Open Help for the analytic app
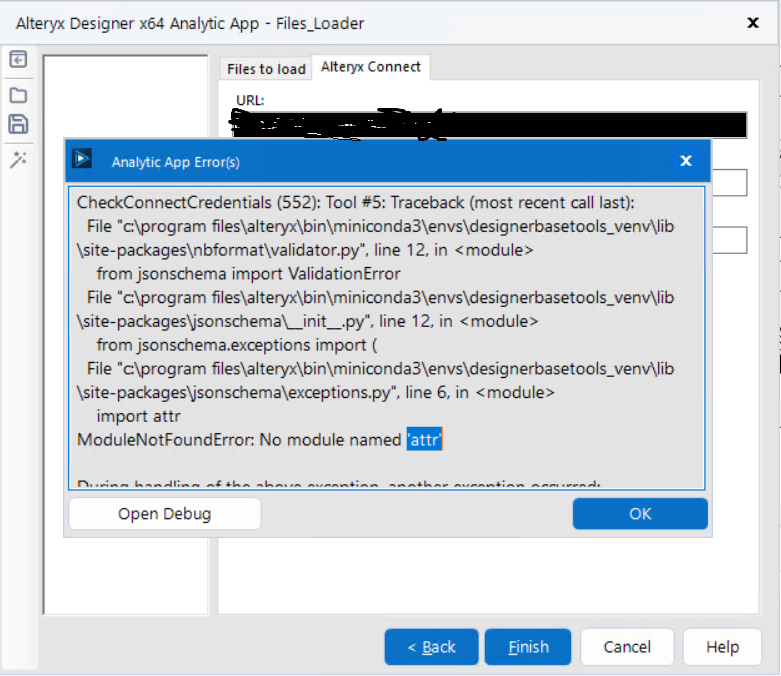 pos(722,647)
